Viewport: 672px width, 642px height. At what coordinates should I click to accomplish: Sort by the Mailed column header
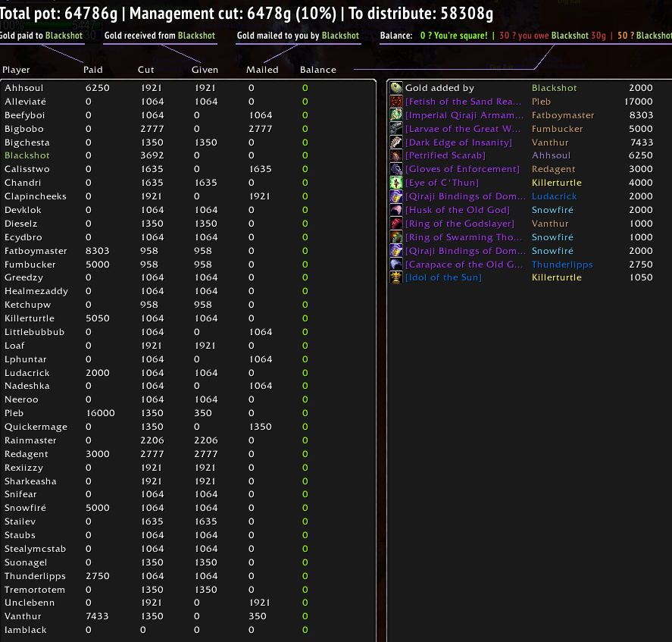coord(262,70)
